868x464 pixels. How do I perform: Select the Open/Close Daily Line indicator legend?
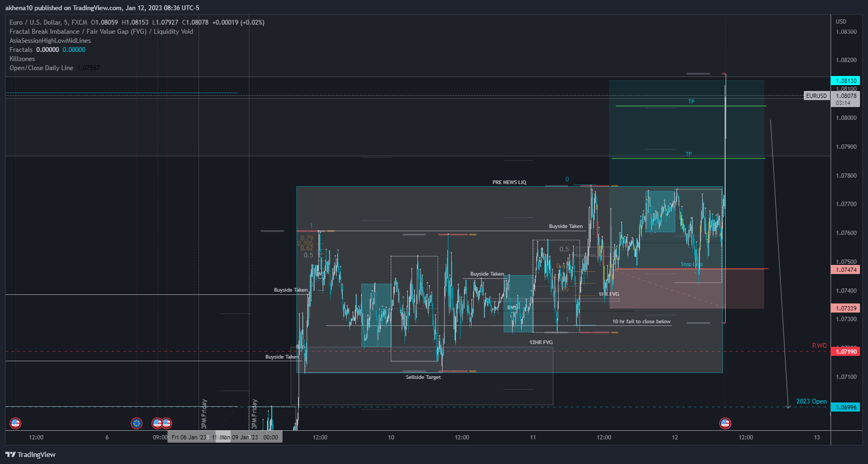(x=41, y=68)
